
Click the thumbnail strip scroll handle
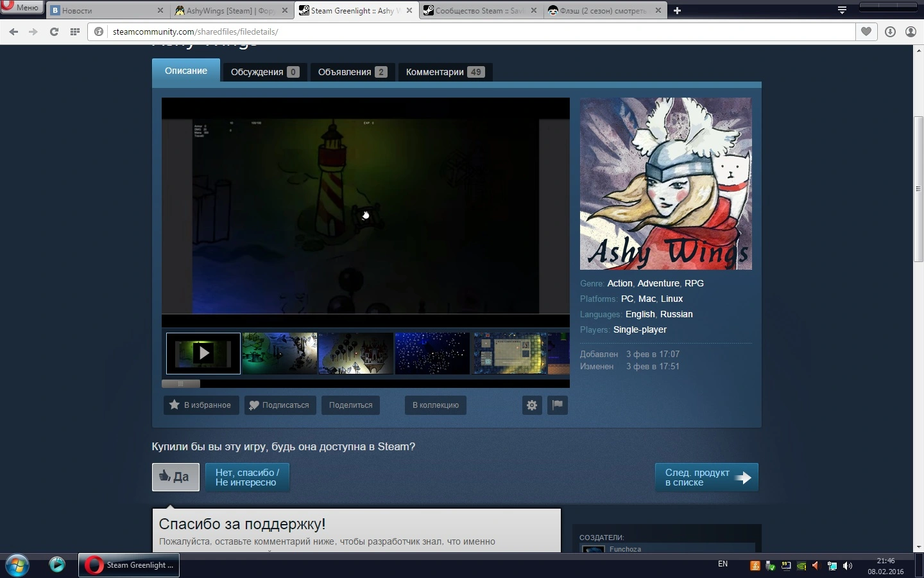coord(181,383)
